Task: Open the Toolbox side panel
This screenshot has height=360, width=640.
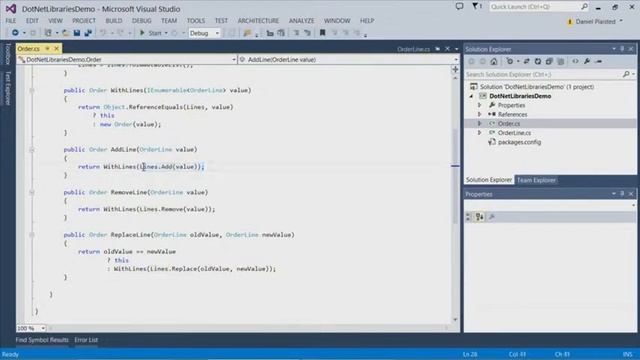Action: pos(8,54)
